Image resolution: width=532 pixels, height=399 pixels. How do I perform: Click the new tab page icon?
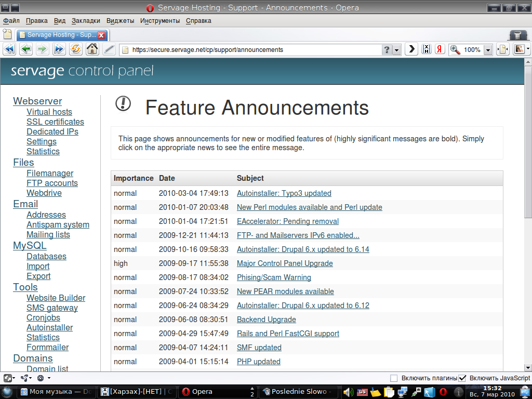click(x=7, y=34)
